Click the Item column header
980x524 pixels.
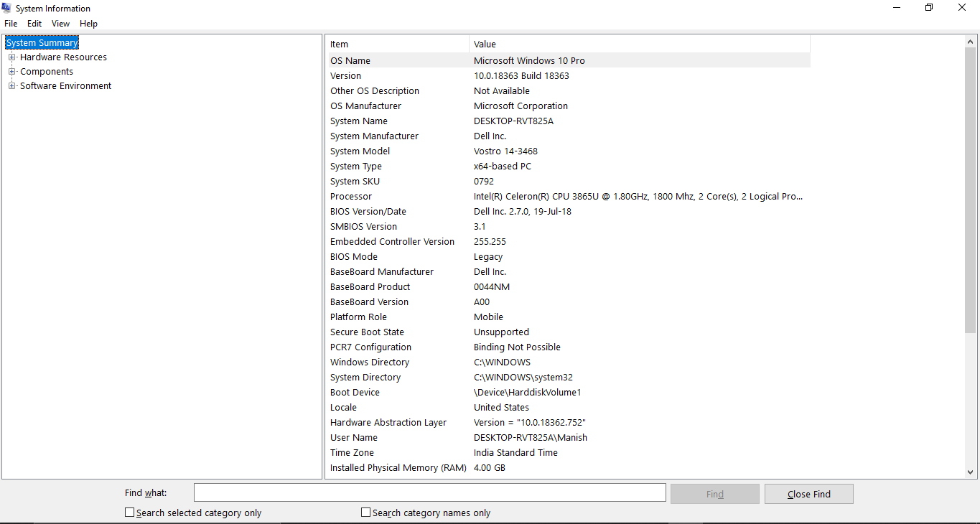[x=398, y=45]
